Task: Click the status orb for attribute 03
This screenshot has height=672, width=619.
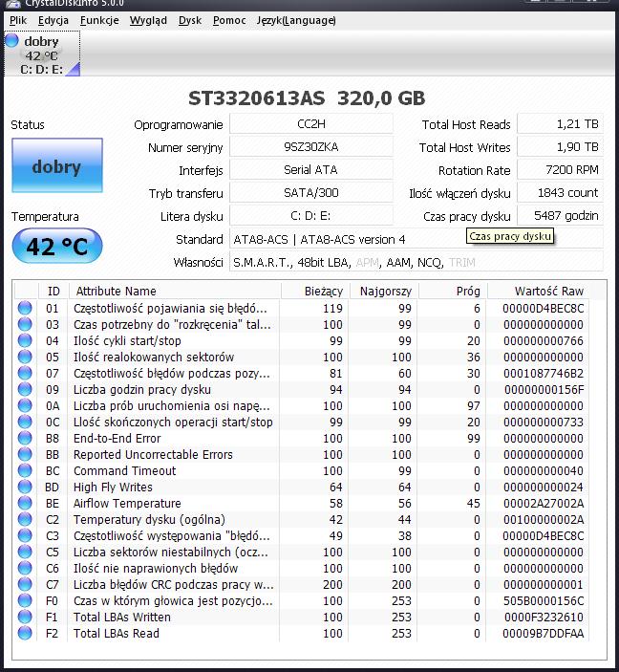Action: click(x=25, y=324)
